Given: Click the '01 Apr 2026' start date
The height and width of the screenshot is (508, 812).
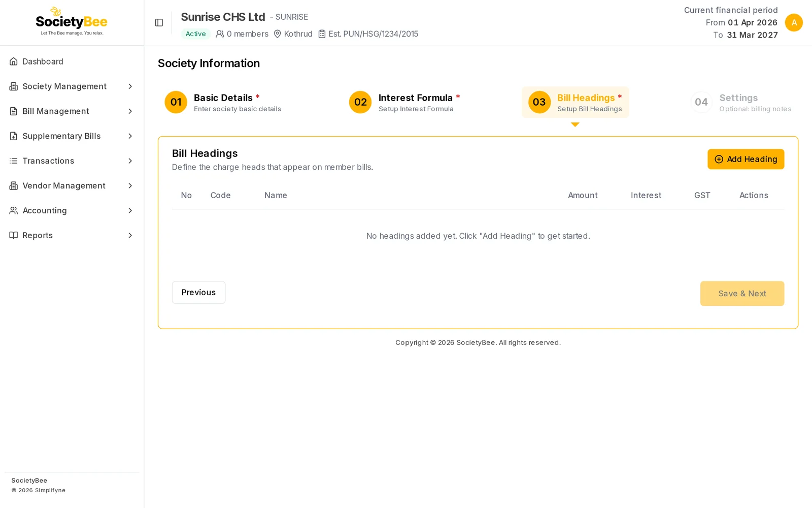Looking at the screenshot, I should tap(753, 23).
